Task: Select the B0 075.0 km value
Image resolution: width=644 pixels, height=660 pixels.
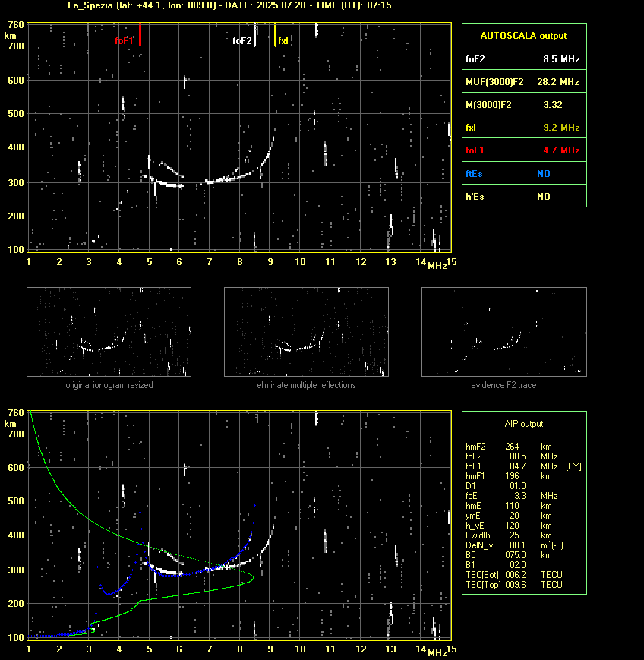Action: point(516,555)
